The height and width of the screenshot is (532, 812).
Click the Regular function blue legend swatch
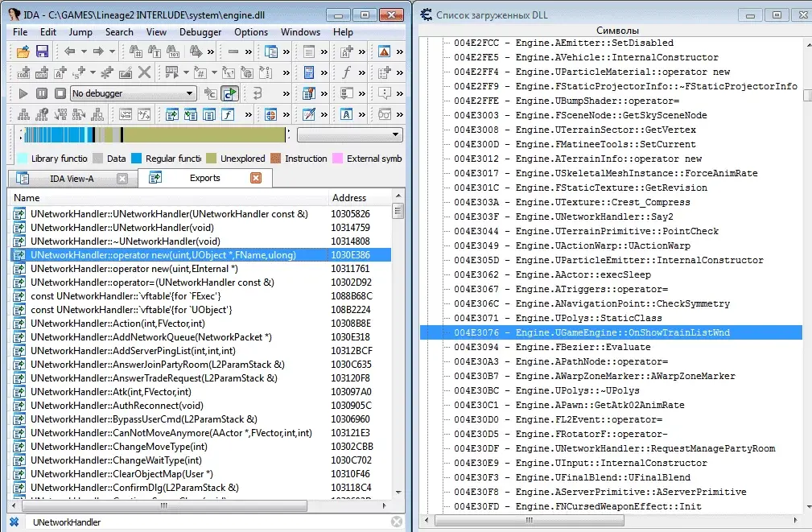136,159
